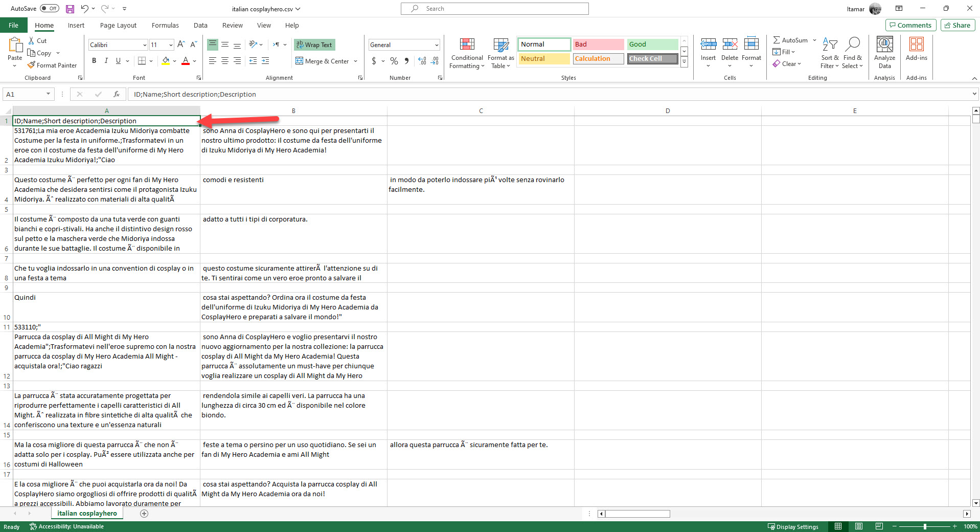The image size is (980, 532).
Task: Expand the formula bar
Action: 974,94
